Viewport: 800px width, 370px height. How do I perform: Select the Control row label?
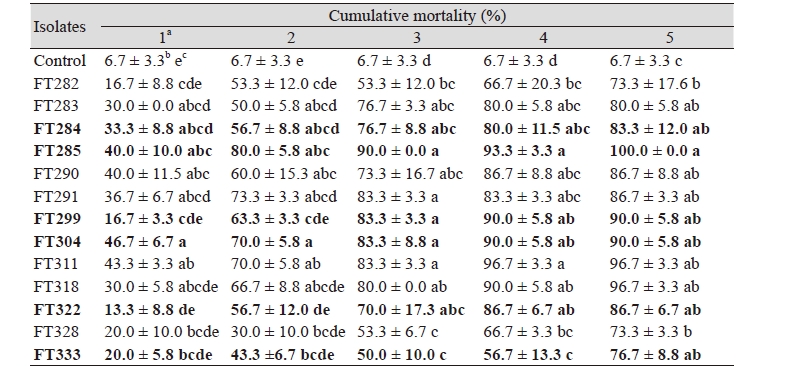tap(60, 61)
